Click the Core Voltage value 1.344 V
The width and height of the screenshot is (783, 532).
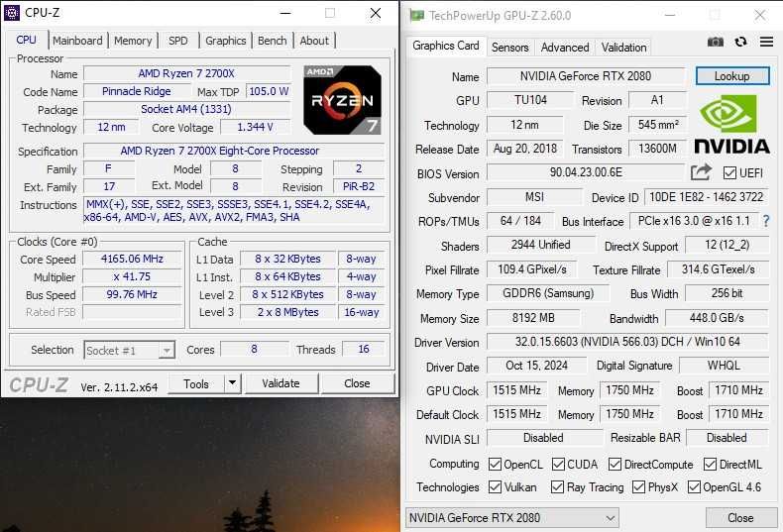click(x=255, y=127)
